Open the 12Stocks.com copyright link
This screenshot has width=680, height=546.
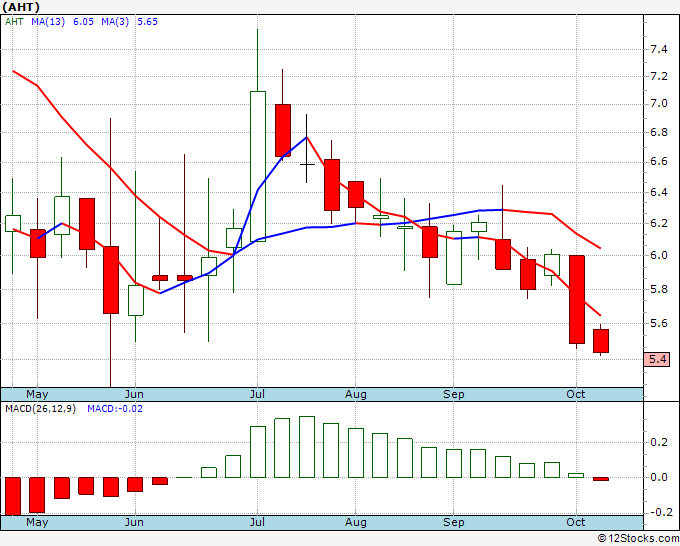638,538
